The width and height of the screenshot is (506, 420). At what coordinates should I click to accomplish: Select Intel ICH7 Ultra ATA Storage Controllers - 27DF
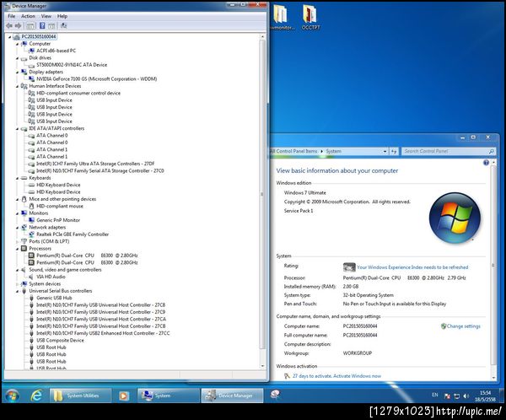[x=95, y=164]
